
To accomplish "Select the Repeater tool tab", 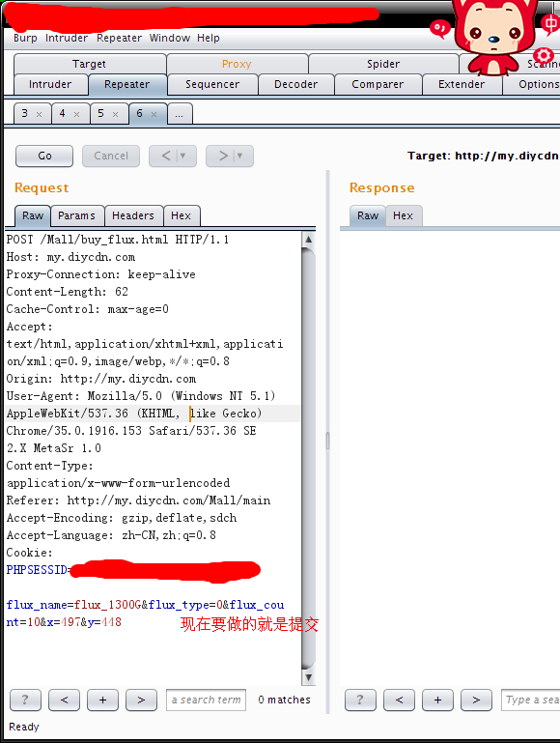I will pyautogui.click(x=126, y=84).
